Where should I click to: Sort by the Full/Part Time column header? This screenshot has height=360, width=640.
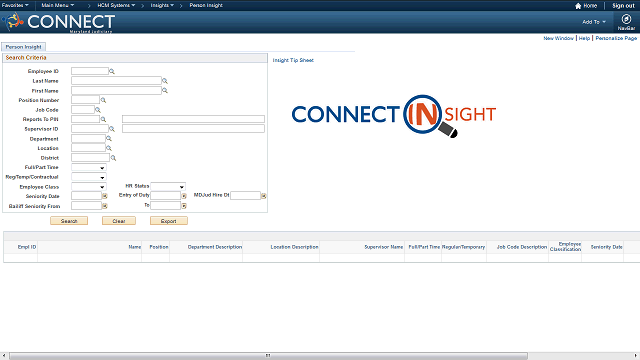424,247
